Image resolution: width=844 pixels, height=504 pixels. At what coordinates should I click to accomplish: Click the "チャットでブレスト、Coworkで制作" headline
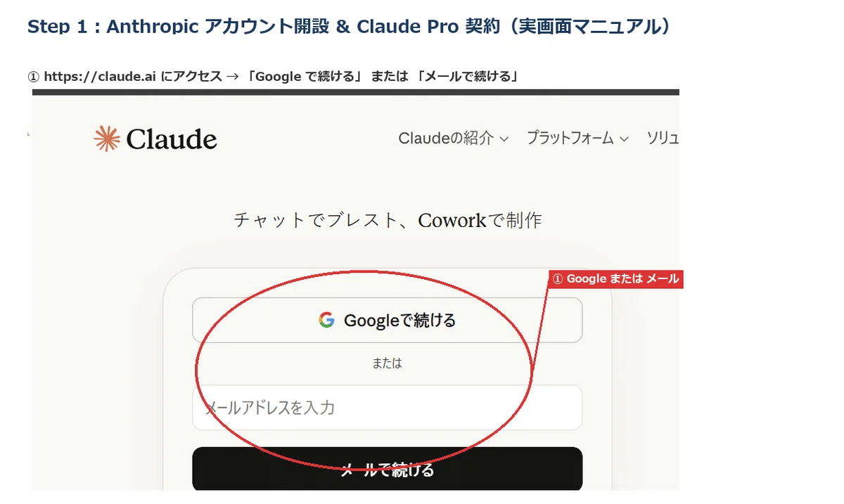tap(388, 220)
